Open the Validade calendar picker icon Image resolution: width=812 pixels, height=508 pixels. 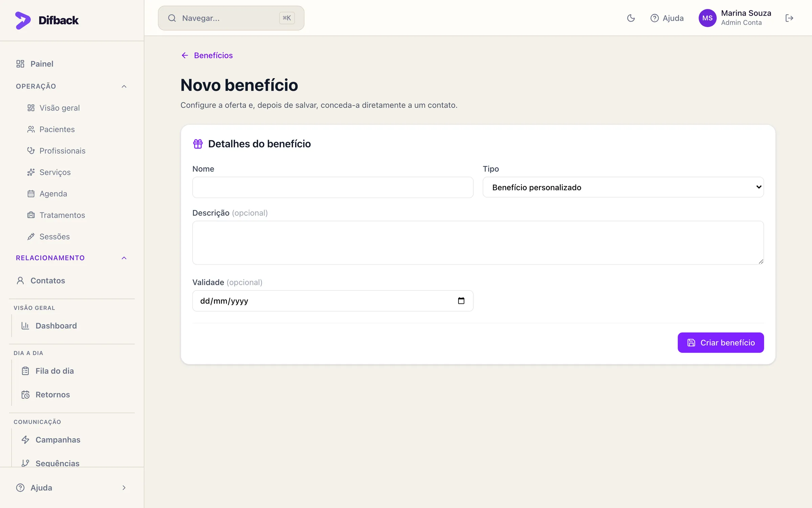pyautogui.click(x=461, y=301)
